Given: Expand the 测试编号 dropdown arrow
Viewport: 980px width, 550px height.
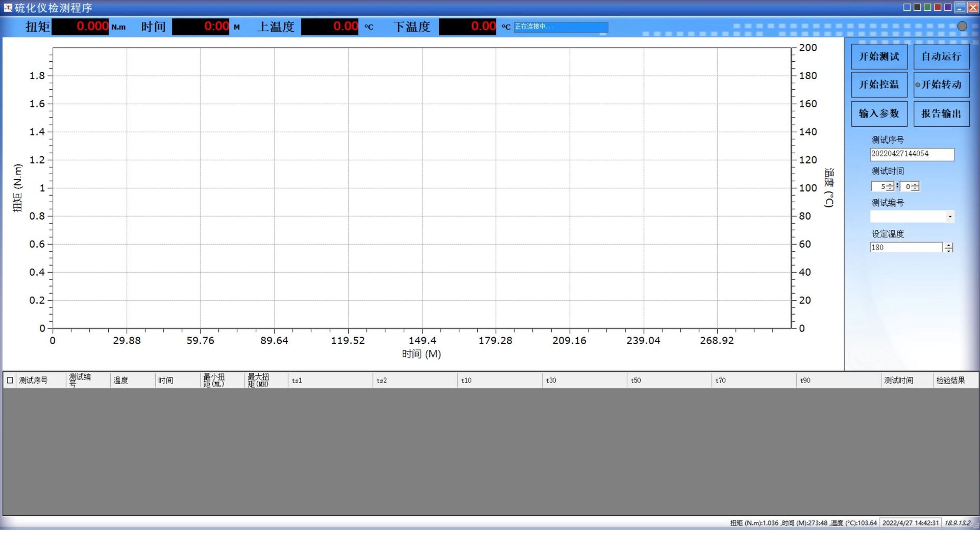Looking at the screenshot, I should point(949,217).
